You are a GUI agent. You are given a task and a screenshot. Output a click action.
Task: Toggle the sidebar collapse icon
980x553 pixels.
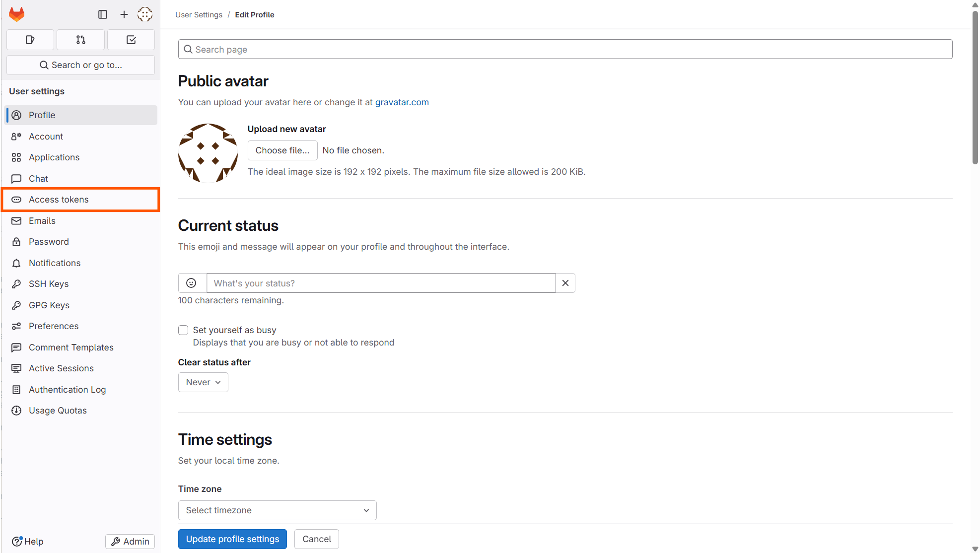pos(103,14)
